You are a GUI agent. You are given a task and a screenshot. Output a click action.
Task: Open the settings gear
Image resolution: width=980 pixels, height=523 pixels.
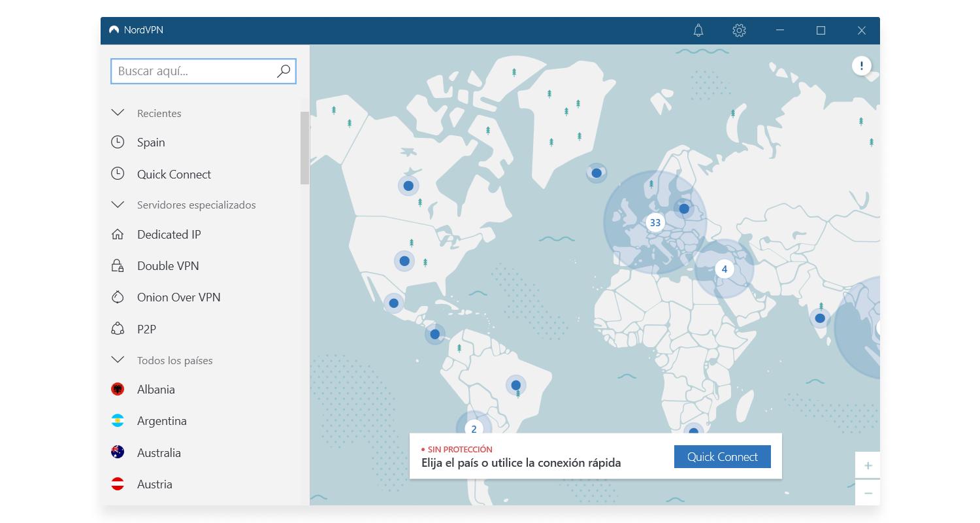click(x=739, y=30)
